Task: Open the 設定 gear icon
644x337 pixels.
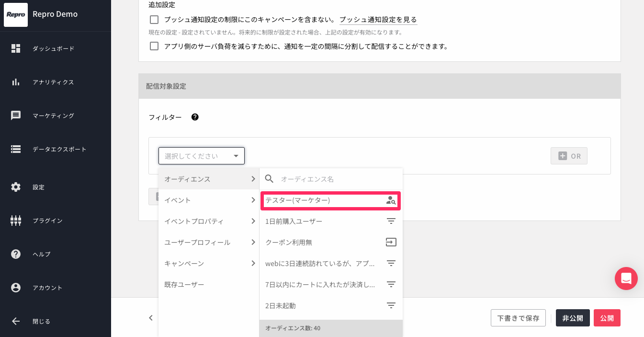Action: [16, 187]
